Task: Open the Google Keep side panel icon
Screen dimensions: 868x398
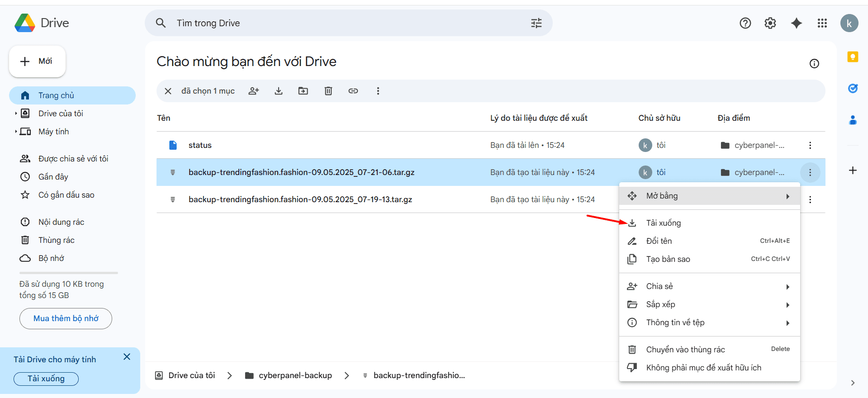Action: (x=853, y=57)
